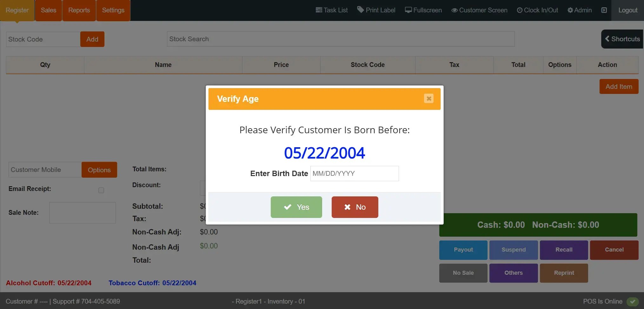Open the Task List from top bar
644x309 pixels.
click(332, 10)
